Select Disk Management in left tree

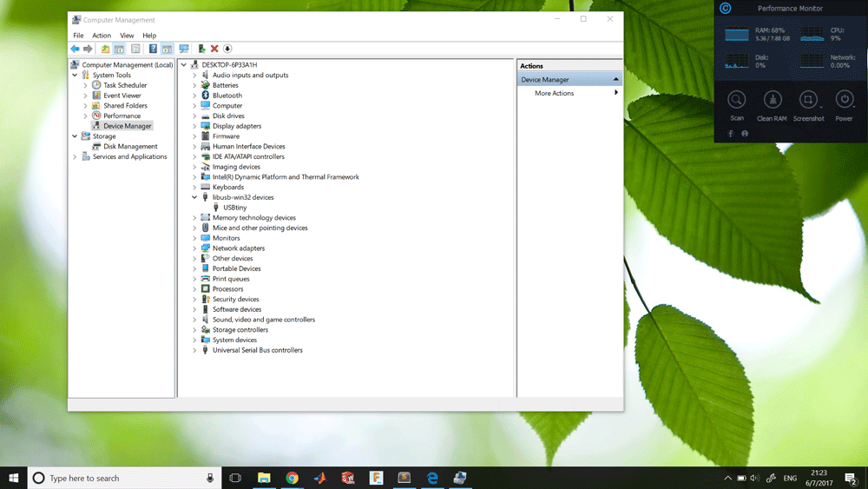click(130, 146)
